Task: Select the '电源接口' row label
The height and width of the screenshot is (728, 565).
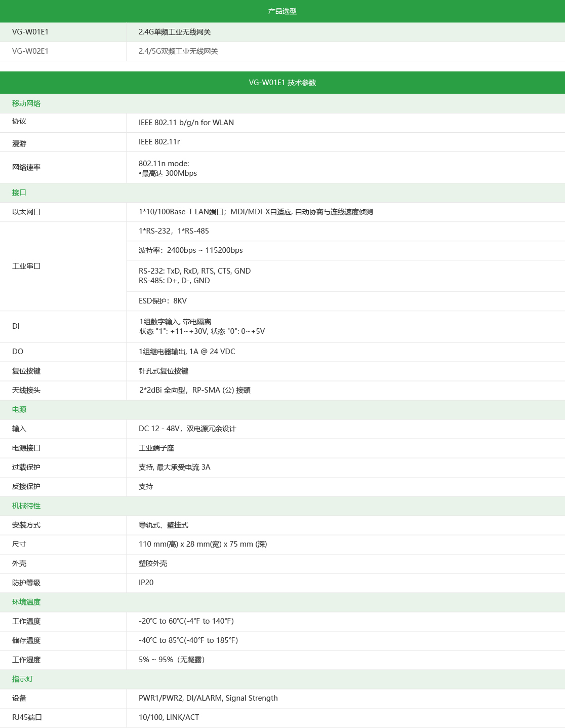Action: [26, 448]
